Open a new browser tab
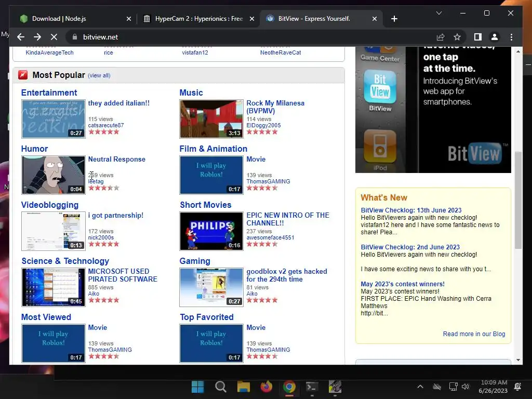Screen dimensions: 532x399 coord(394,19)
